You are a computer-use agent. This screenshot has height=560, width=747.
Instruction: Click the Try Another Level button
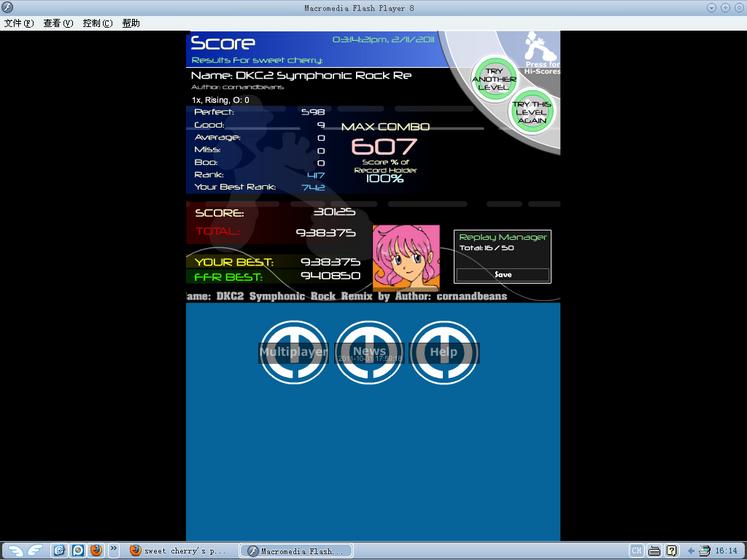(x=495, y=79)
